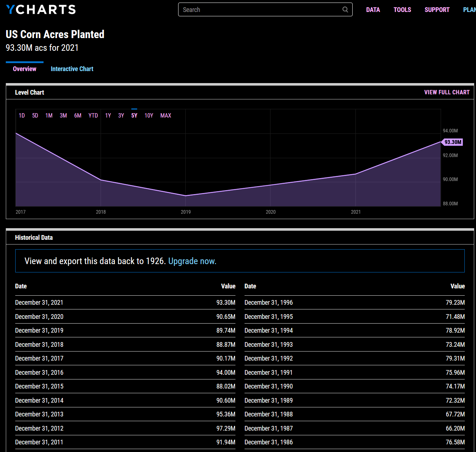
Task: Click the search magnifier icon
Action: pyautogui.click(x=345, y=9)
